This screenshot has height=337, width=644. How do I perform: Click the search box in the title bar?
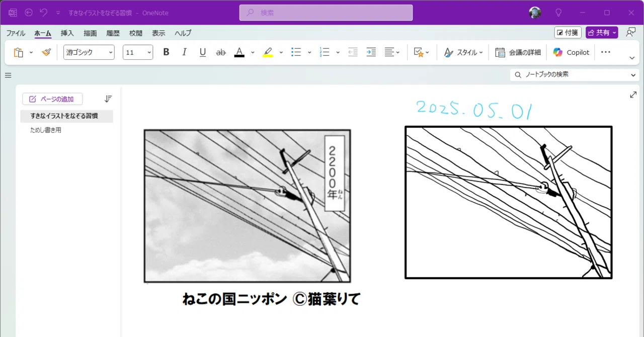click(x=326, y=13)
